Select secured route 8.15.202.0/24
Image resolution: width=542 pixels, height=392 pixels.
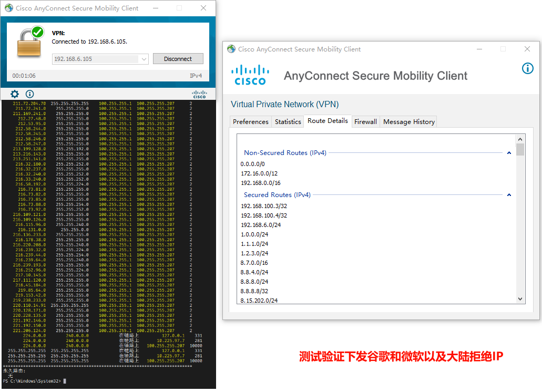coord(259,301)
